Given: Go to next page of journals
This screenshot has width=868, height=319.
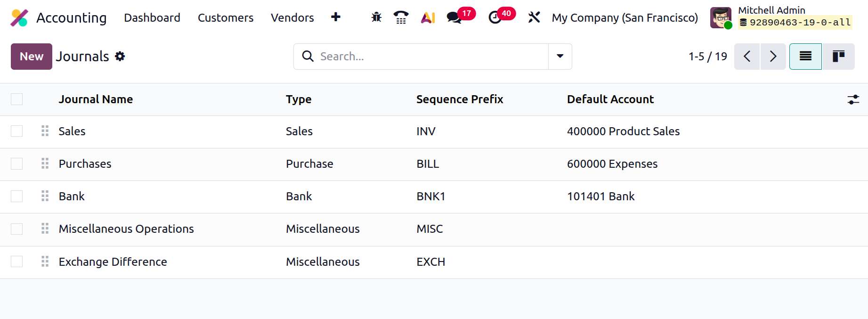Looking at the screenshot, I should click(x=773, y=57).
